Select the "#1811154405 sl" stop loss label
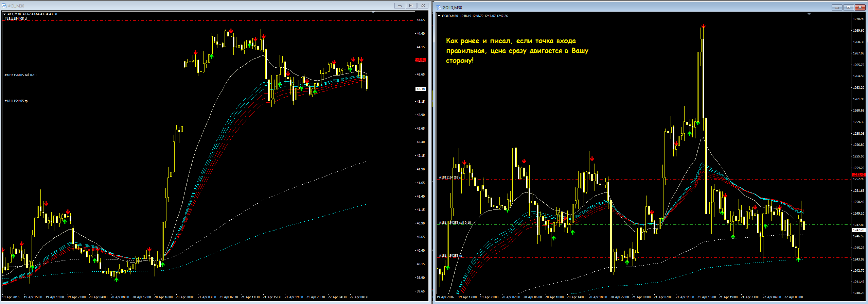Viewport: 868px width, 304px height. pos(16,19)
